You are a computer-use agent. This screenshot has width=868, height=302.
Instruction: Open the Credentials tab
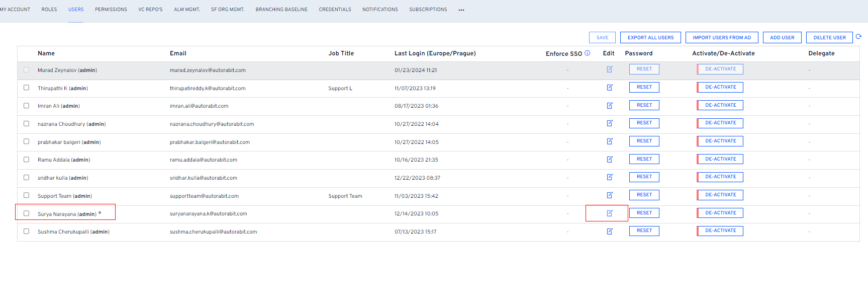click(x=335, y=10)
